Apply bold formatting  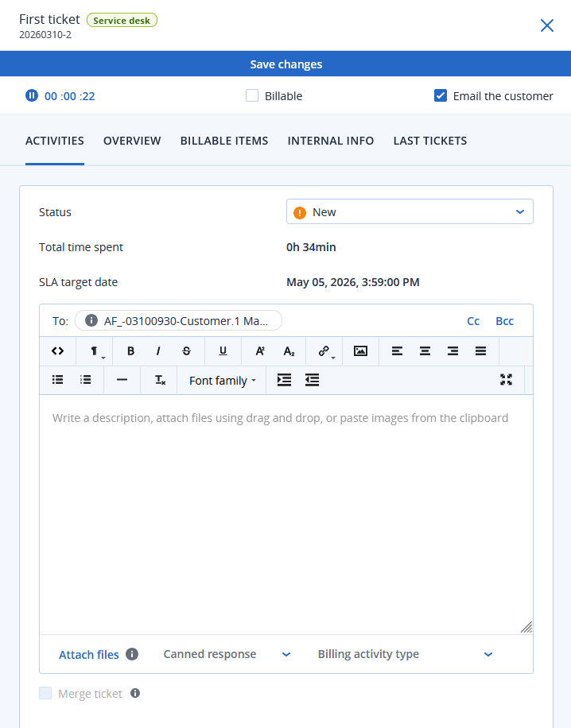click(x=131, y=350)
